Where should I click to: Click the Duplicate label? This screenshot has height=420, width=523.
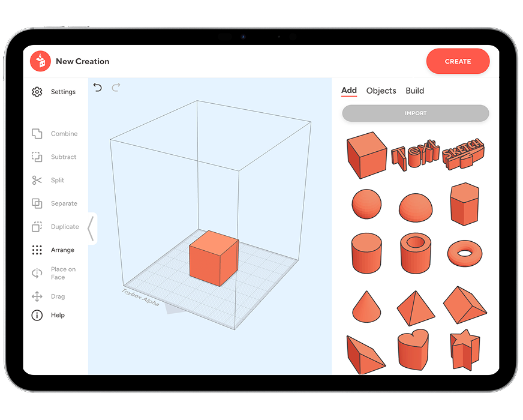[65, 227]
